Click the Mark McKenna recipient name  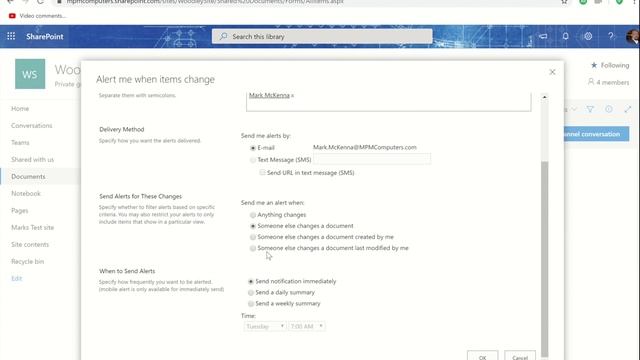coord(269,95)
